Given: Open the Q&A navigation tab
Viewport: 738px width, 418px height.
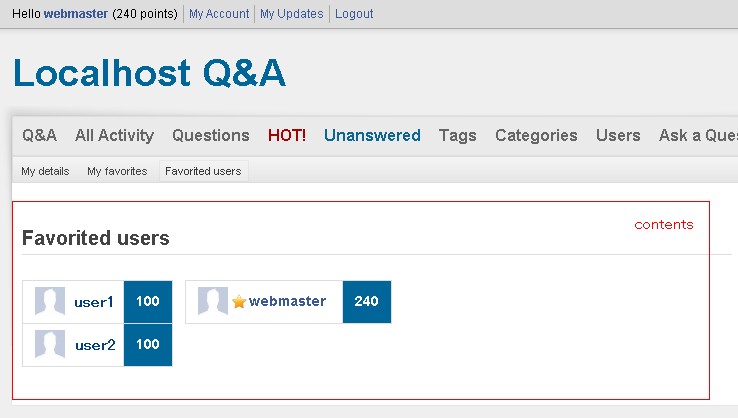Looking at the screenshot, I should [x=40, y=136].
